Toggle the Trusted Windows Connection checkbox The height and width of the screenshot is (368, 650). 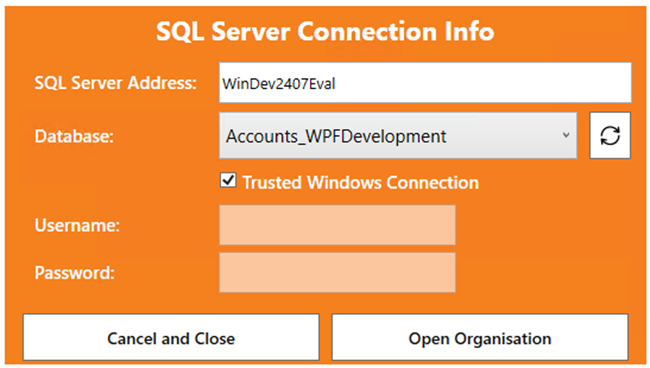(228, 181)
